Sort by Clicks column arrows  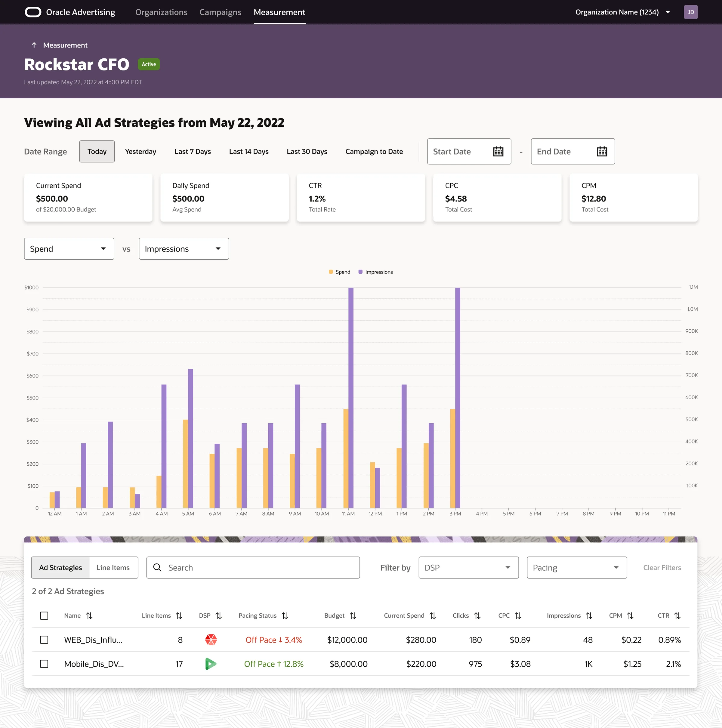click(477, 615)
